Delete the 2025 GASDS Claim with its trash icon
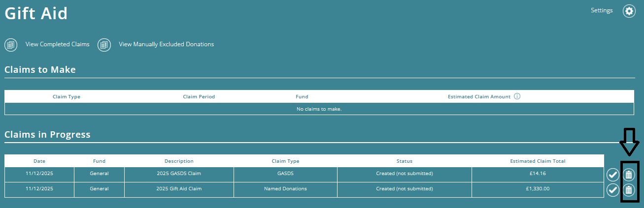 (629, 175)
